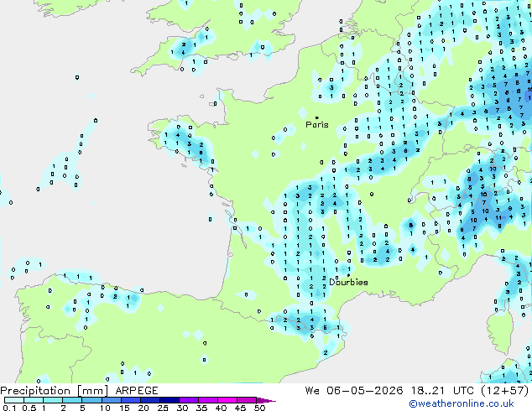532x411 pixels.
Task: Select the 10–15 mm legend swatch
Action: click(111, 400)
